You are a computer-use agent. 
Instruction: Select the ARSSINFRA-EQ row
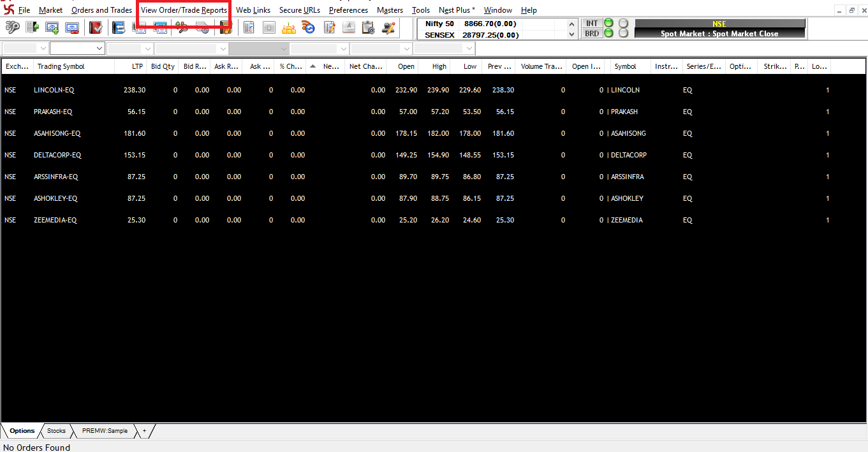point(434,177)
